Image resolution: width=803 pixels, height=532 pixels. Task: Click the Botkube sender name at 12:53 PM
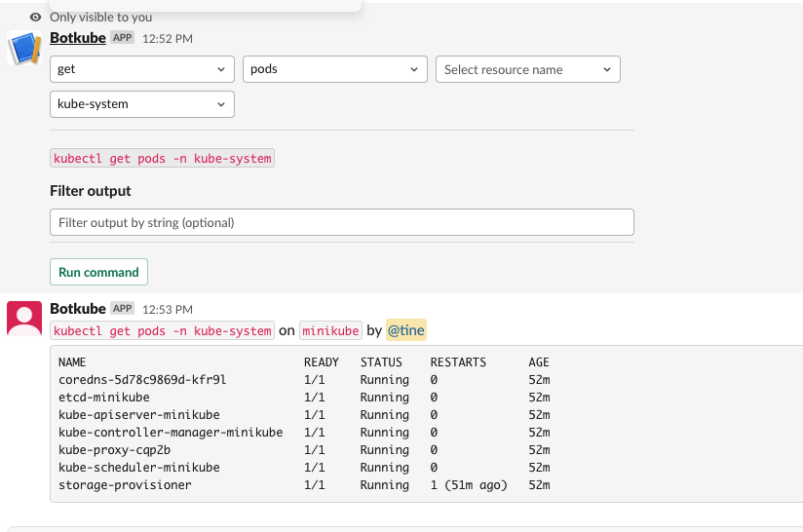click(x=78, y=309)
